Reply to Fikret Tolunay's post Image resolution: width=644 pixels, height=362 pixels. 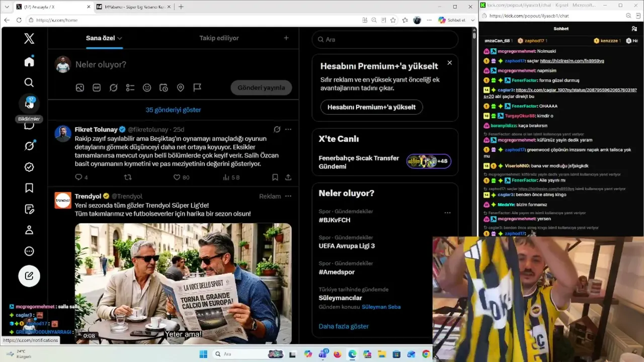pos(78,177)
